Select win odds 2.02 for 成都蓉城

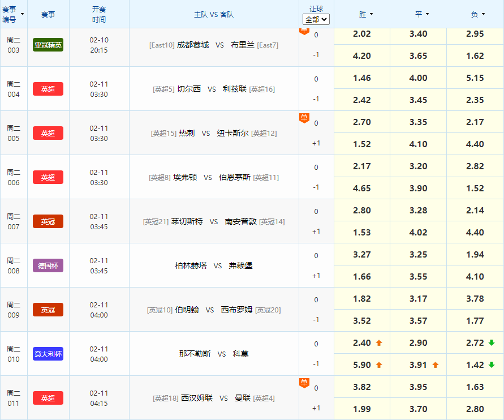(x=362, y=34)
